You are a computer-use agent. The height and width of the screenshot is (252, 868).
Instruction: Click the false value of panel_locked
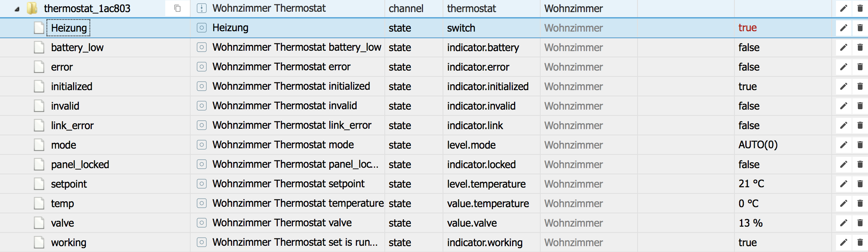click(x=748, y=164)
